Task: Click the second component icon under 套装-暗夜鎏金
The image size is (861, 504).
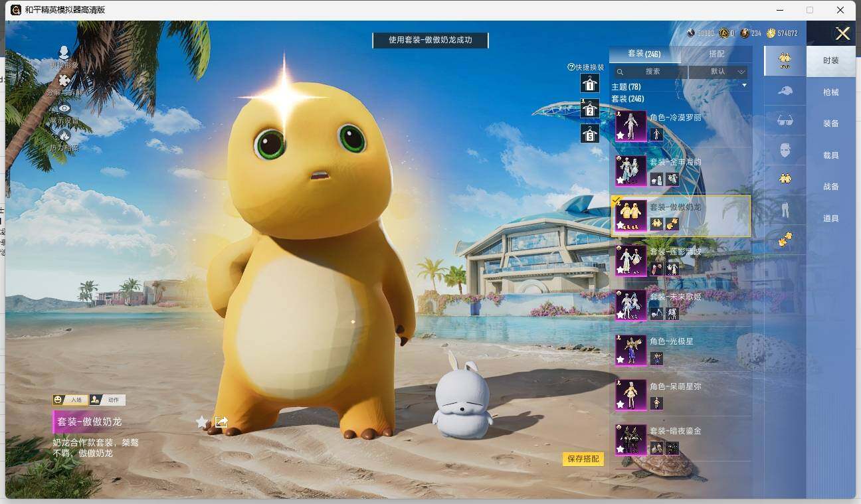Action: click(672, 448)
